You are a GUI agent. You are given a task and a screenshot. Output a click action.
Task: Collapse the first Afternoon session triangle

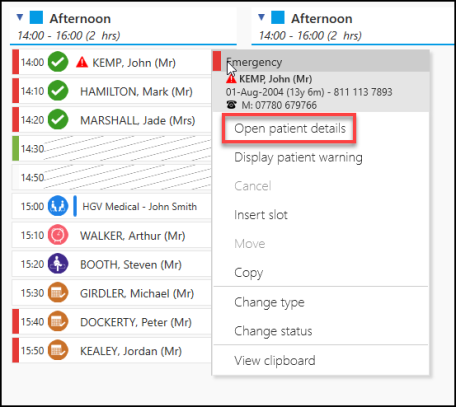point(20,17)
